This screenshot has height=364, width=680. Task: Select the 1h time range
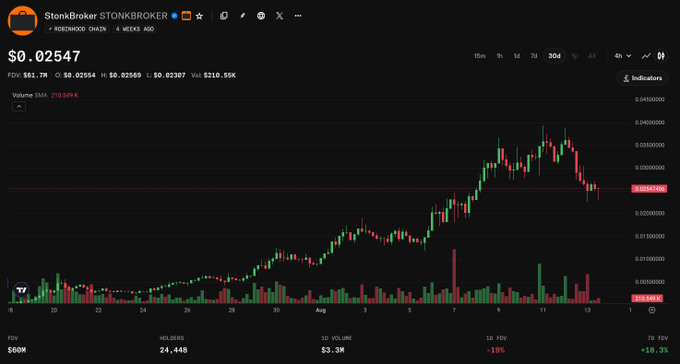pyautogui.click(x=500, y=56)
